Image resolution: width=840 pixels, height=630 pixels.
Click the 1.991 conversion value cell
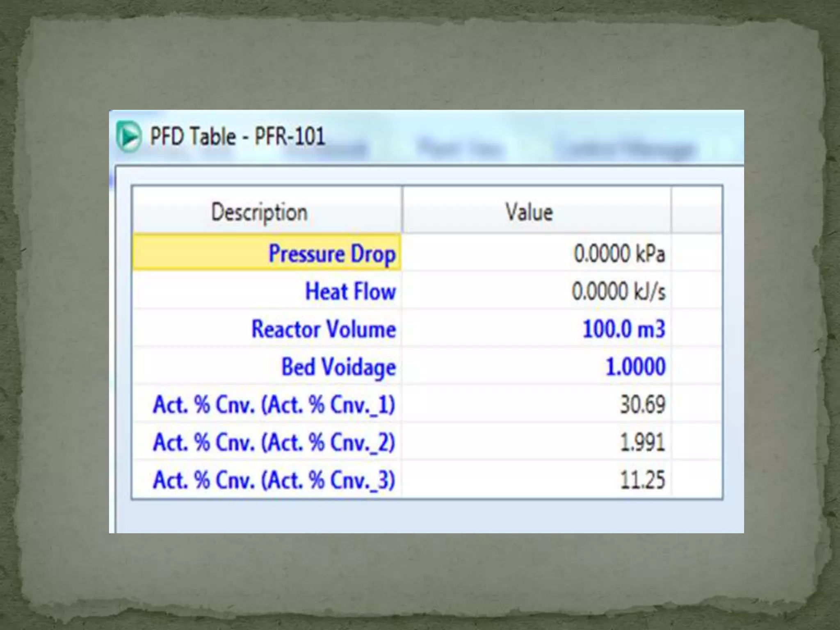tap(642, 442)
